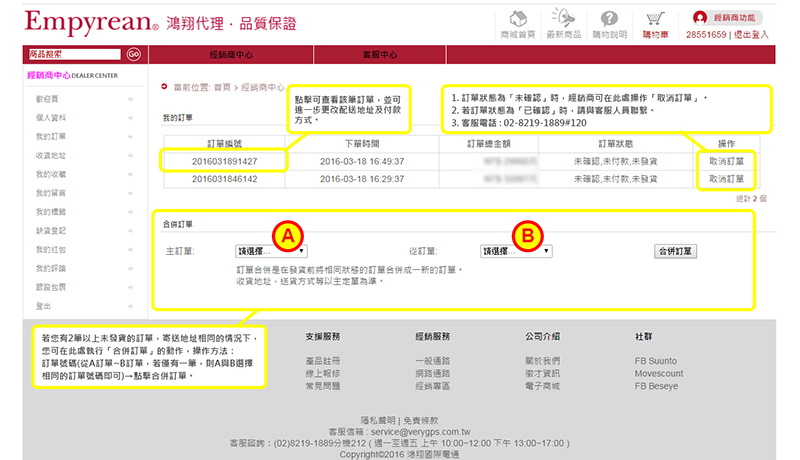The image size is (800, 460).
Task: Cancel order 2016031891427 via 取消訂單
Action: (x=726, y=160)
